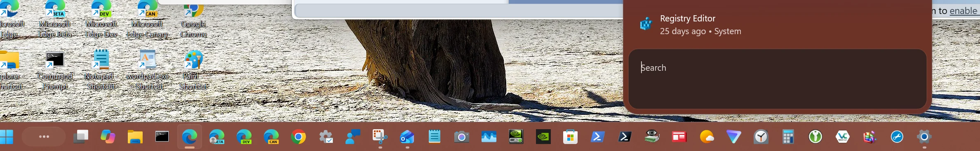
Task: Open NVIDIA app black taskbar icon
Action: (543, 137)
